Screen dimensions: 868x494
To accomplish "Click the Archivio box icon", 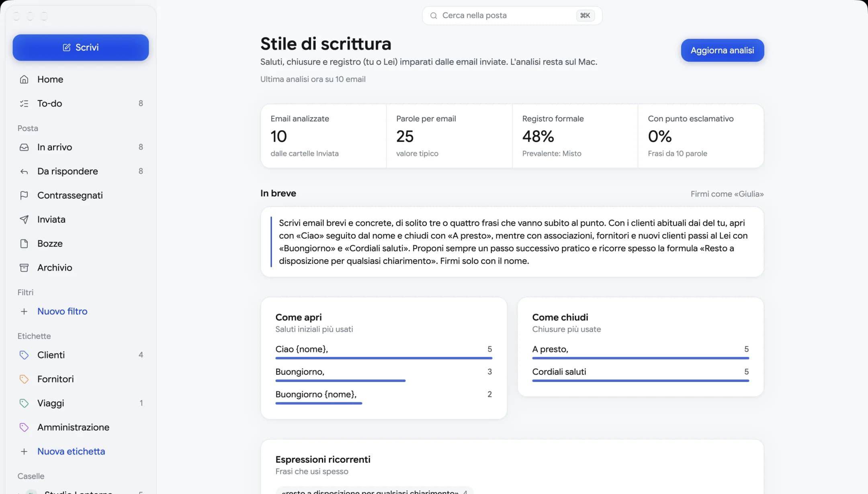I will 24,268.
